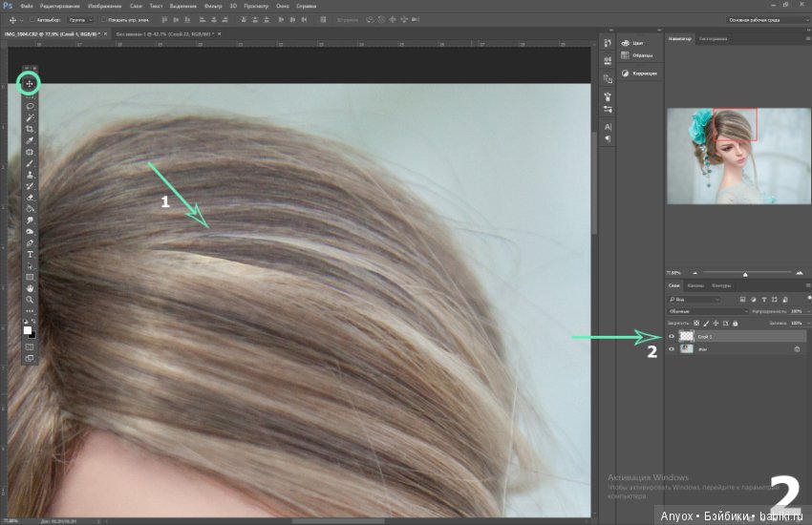Screen dimensions: 812x525
Task: Open the Move tool preset picker arrow
Action: click(x=21, y=20)
